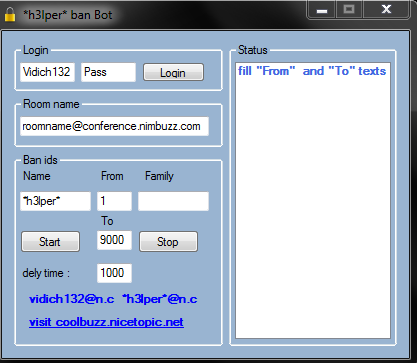
Task: Click the disabled maximize button
Action: tap(349, 10)
